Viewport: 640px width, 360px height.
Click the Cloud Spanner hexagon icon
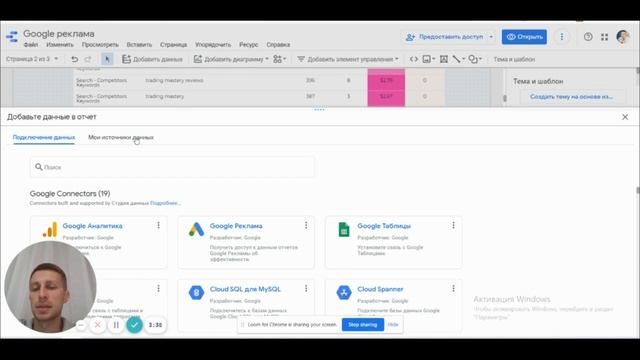[x=344, y=292]
